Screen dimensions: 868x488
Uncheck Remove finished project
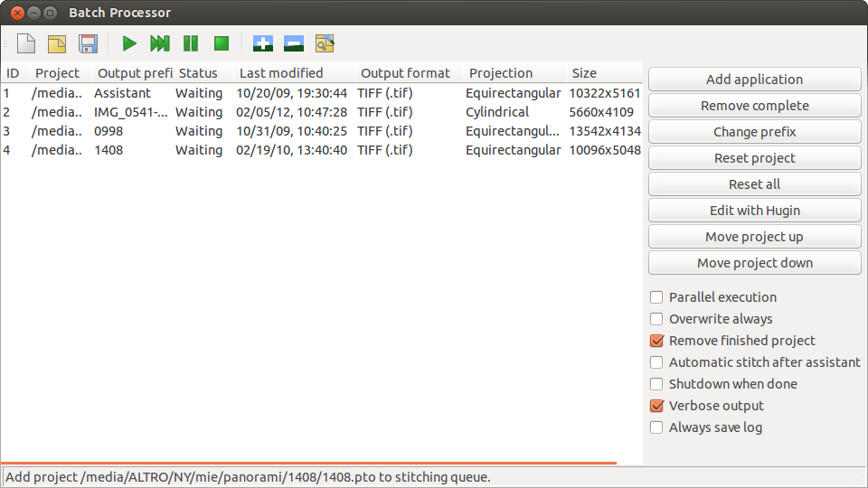coord(657,341)
